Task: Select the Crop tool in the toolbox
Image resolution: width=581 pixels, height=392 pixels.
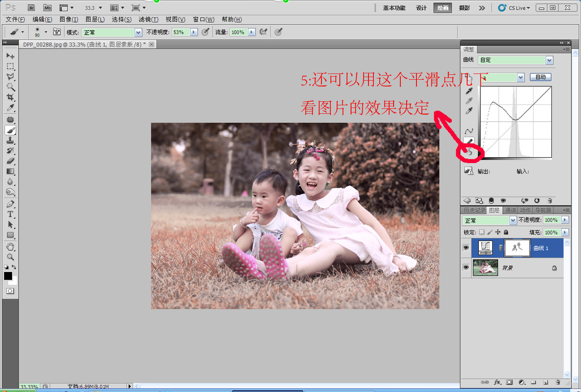Action: point(10,97)
